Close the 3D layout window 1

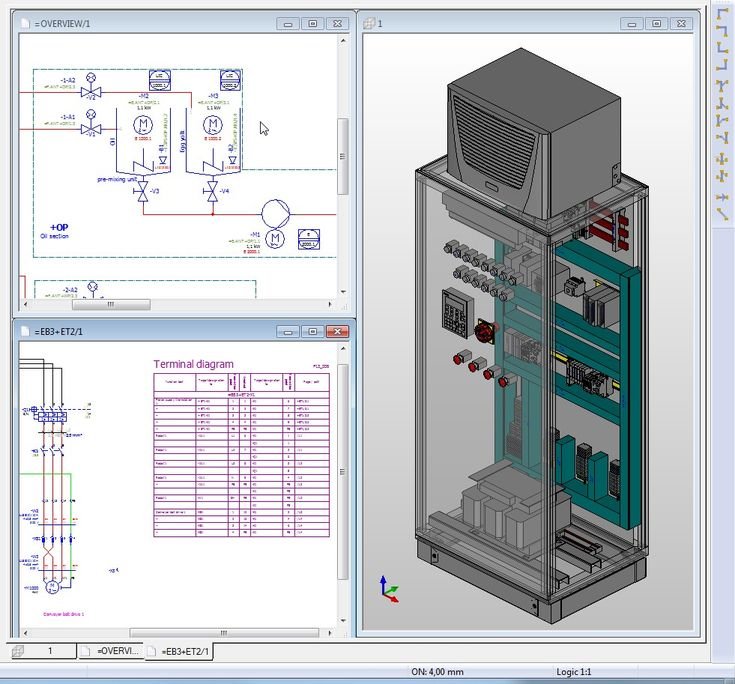coord(681,23)
